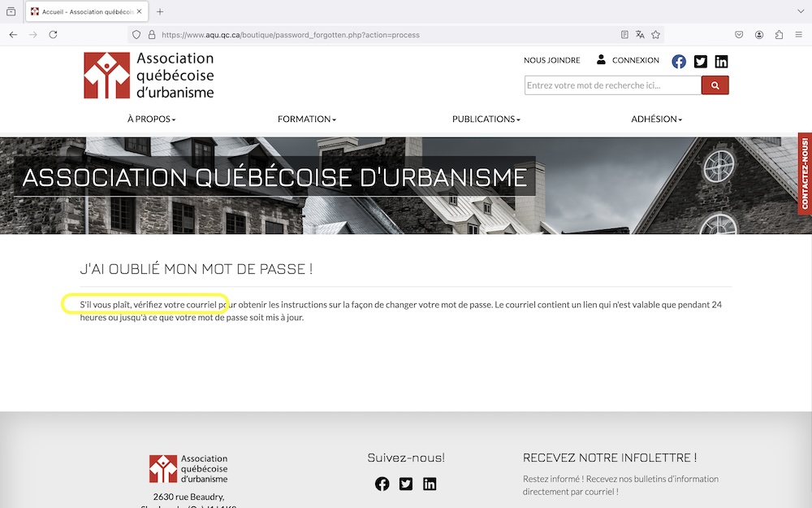The width and height of the screenshot is (812, 508).
Task: Toggle Reader View in address bar
Action: click(624, 35)
